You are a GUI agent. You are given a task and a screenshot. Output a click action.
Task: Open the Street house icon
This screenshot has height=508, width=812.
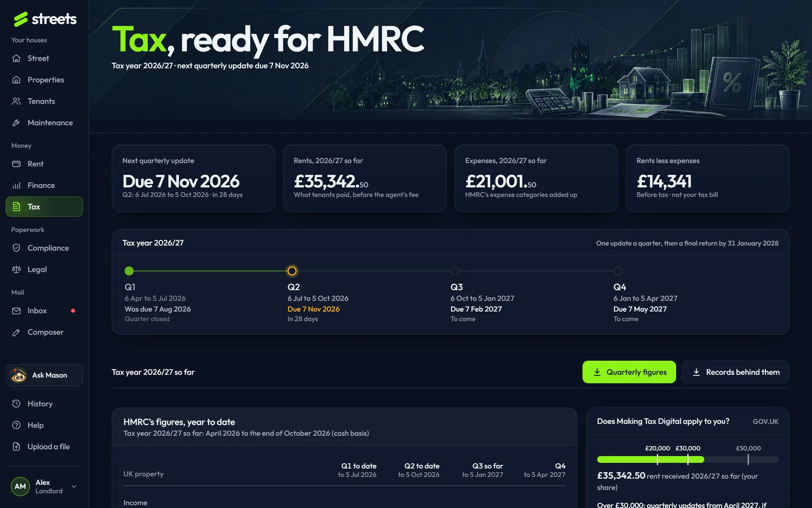tap(16, 58)
